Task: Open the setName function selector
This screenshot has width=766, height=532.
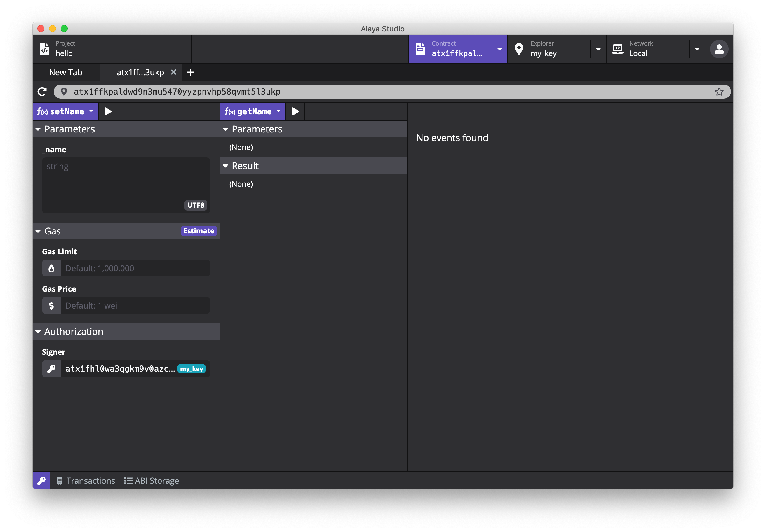Action: click(65, 111)
